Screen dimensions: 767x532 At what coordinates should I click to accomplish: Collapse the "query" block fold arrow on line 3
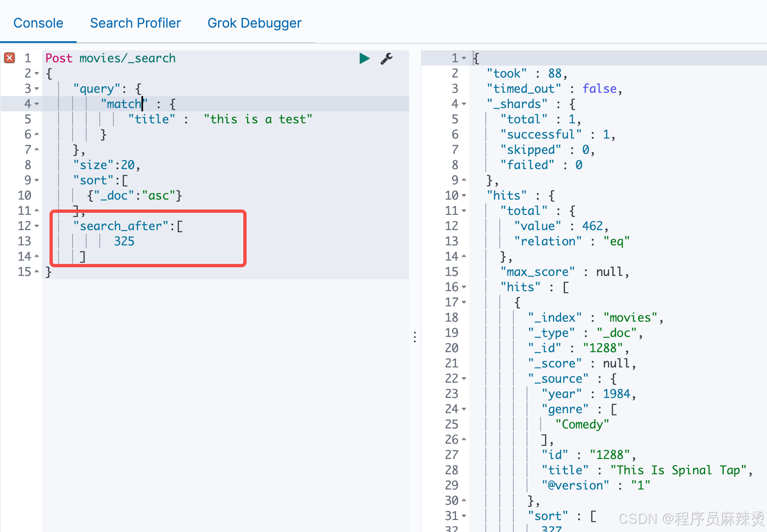[37, 89]
